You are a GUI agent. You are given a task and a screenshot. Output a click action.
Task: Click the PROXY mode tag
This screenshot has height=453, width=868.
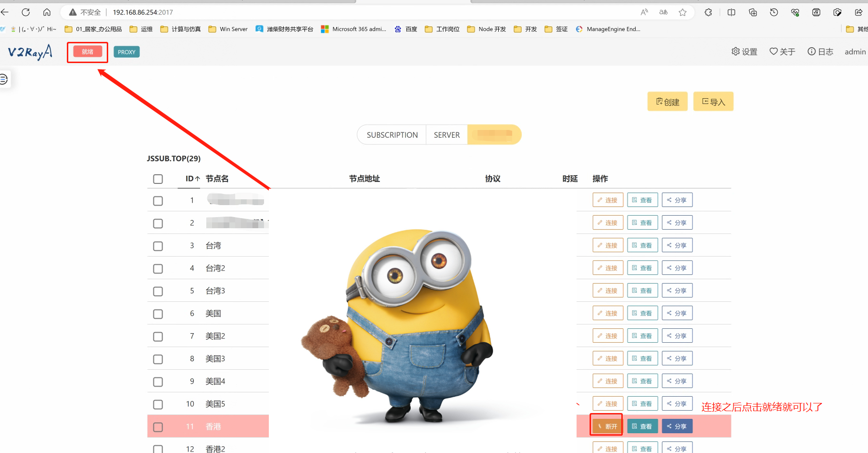(x=126, y=52)
